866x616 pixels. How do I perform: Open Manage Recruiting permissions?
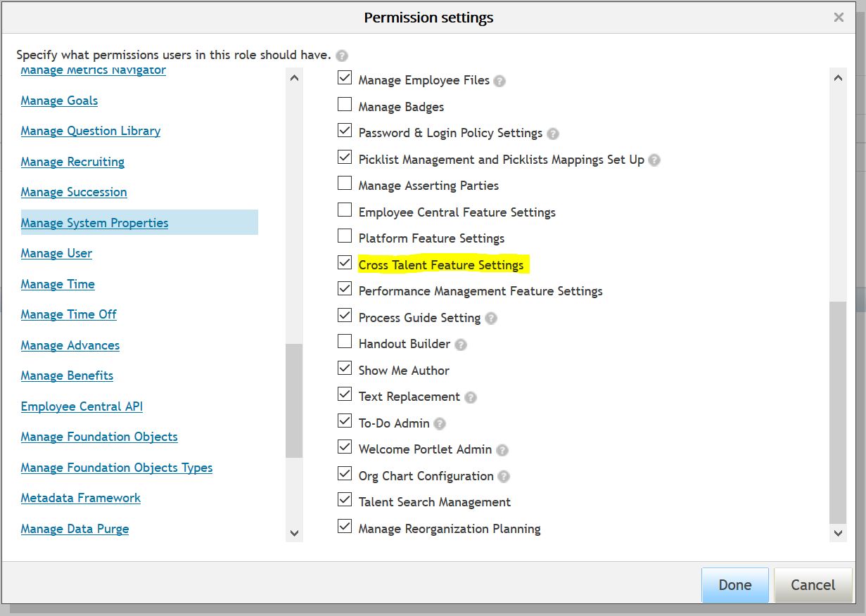pos(72,162)
